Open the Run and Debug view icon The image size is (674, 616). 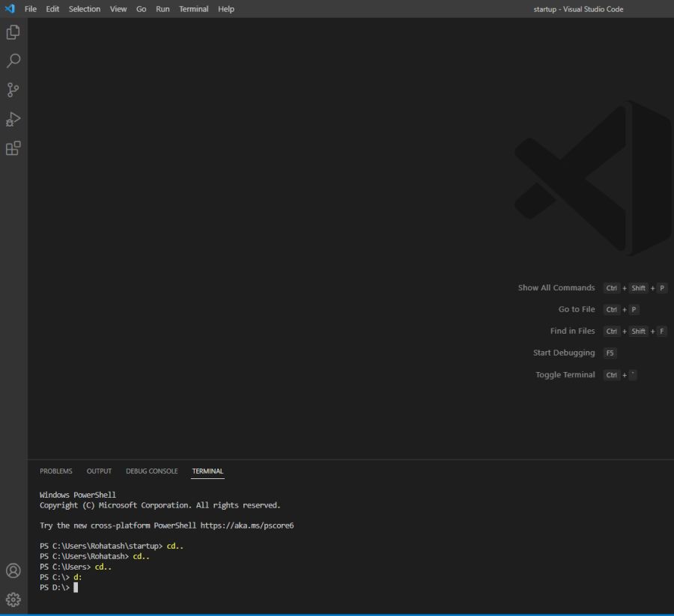13,119
